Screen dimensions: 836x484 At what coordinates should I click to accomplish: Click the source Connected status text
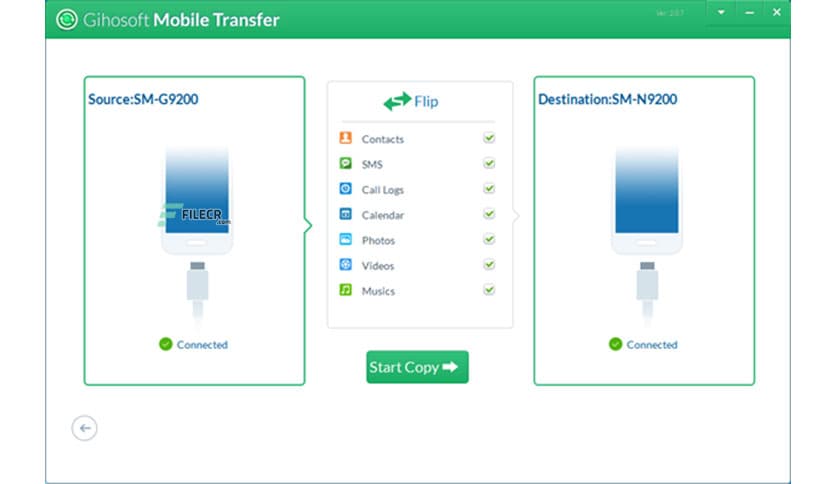point(202,345)
